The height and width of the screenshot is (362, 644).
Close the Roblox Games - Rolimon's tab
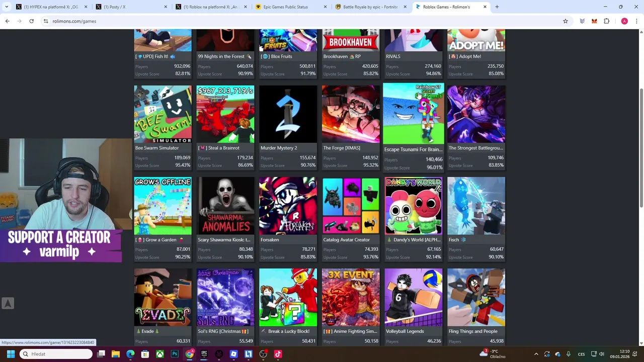pyautogui.click(x=485, y=7)
